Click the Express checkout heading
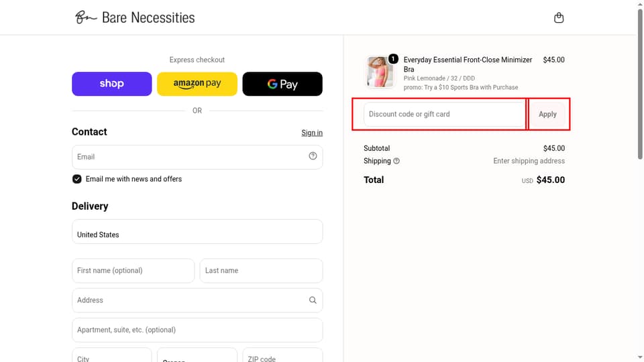 click(197, 60)
